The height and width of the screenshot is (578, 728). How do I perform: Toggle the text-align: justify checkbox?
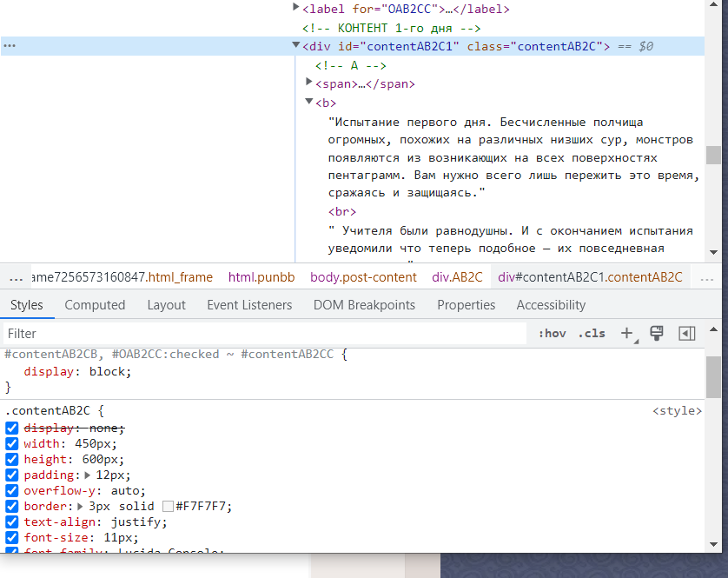(x=12, y=522)
